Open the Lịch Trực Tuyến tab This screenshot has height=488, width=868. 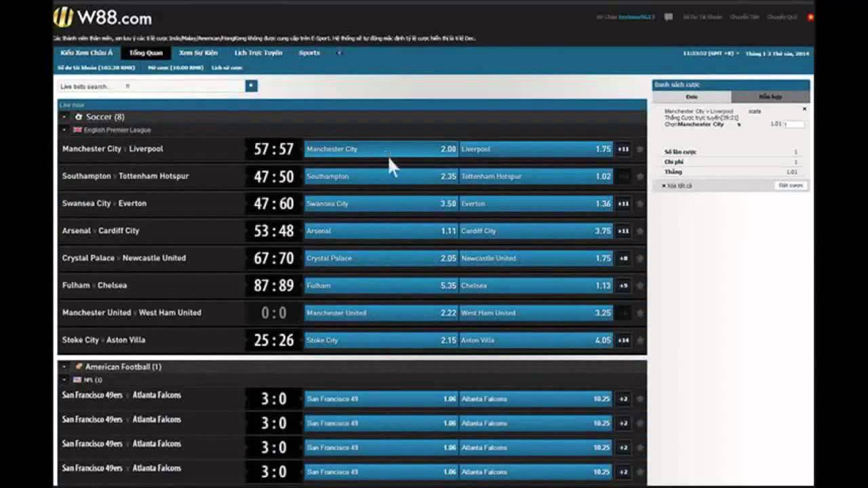(x=258, y=53)
